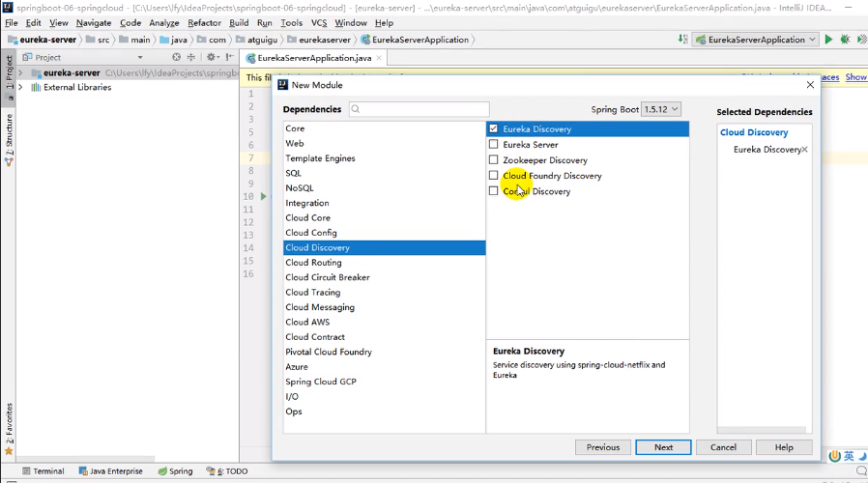Click the Show link in notification bar
Viewport: 868px width, 483px height.
[855, 77]
